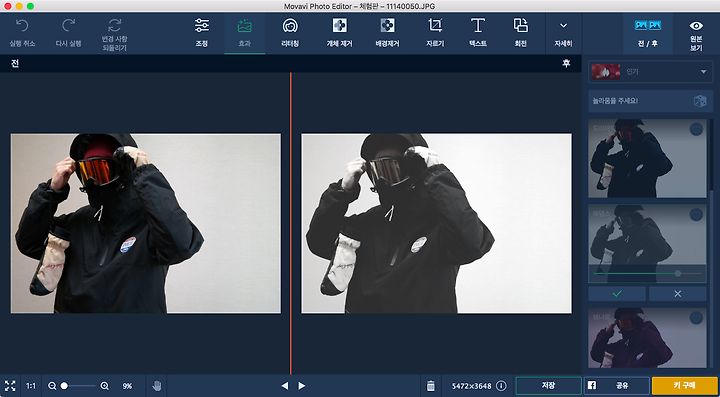The image size is (720, 397).
Task: Click the fullscreen expand icon
Action: [x=10, y=386]
